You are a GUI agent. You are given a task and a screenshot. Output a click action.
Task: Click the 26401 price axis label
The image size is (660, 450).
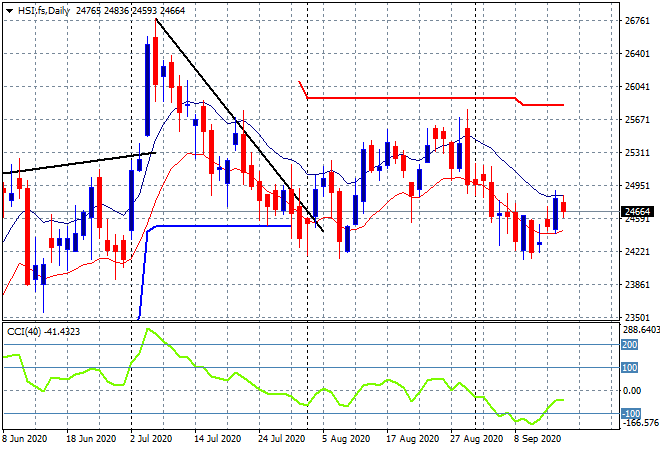pos(637,53)
